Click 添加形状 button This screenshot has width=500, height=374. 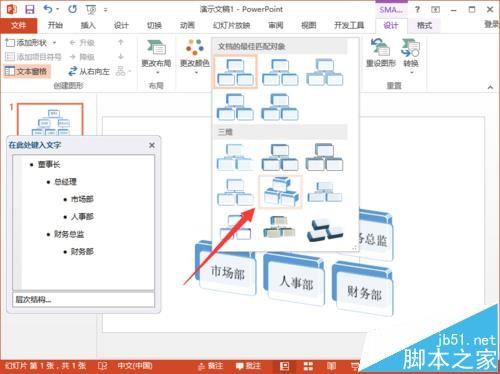click(x=26, y=43)
